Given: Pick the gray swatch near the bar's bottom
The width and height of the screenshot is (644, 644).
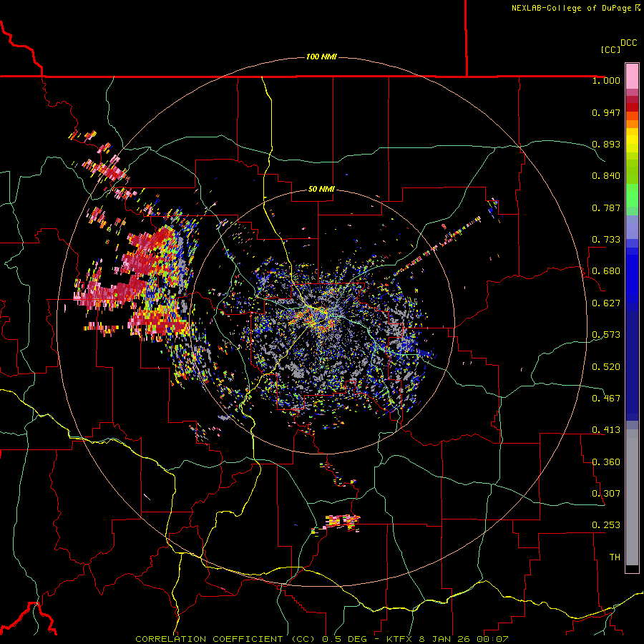Looking at the screenshot, I should 632,497.
